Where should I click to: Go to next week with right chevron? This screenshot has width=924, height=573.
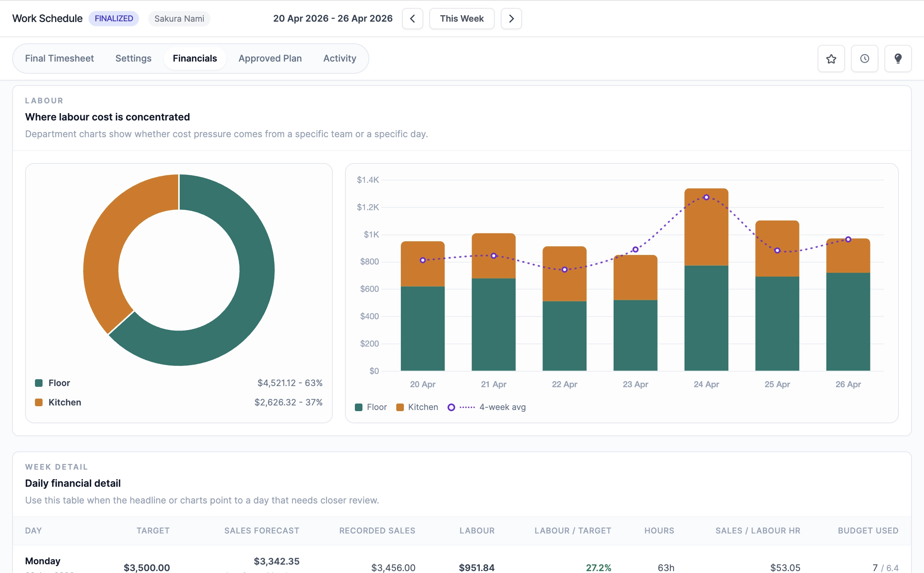pyautogui.click(x=511, y=19)
